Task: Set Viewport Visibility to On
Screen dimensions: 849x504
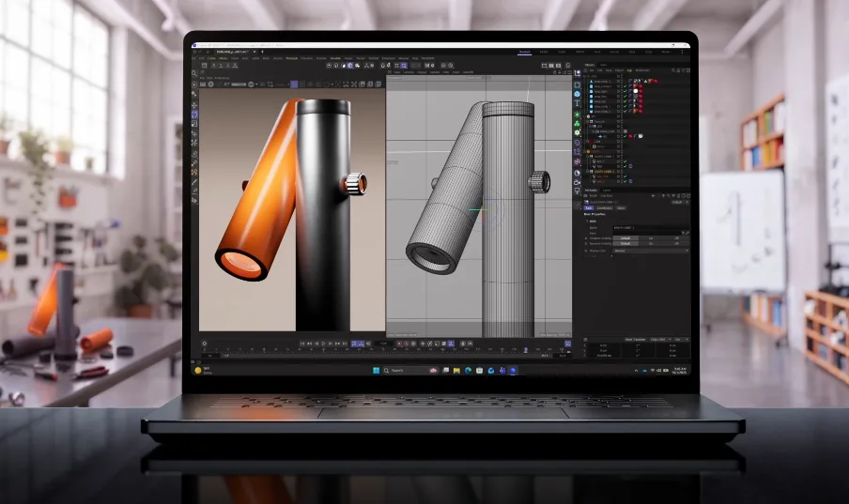Action: 651,238
